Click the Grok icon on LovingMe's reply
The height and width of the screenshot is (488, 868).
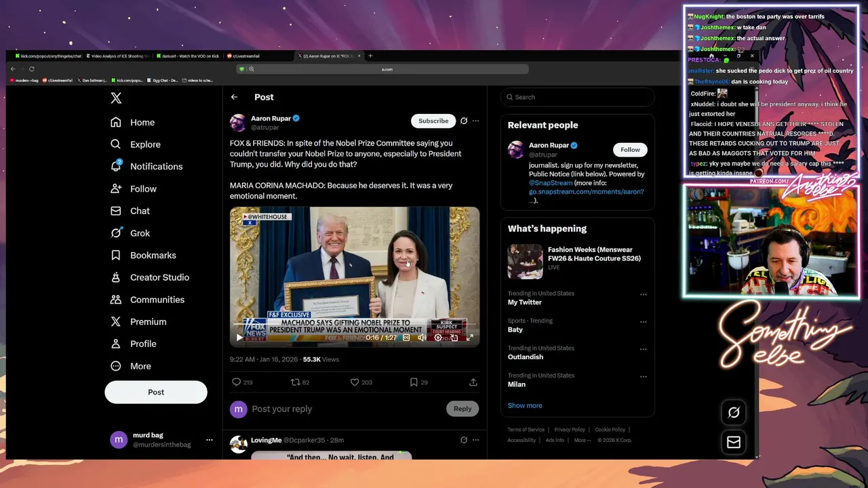point(464,440)
